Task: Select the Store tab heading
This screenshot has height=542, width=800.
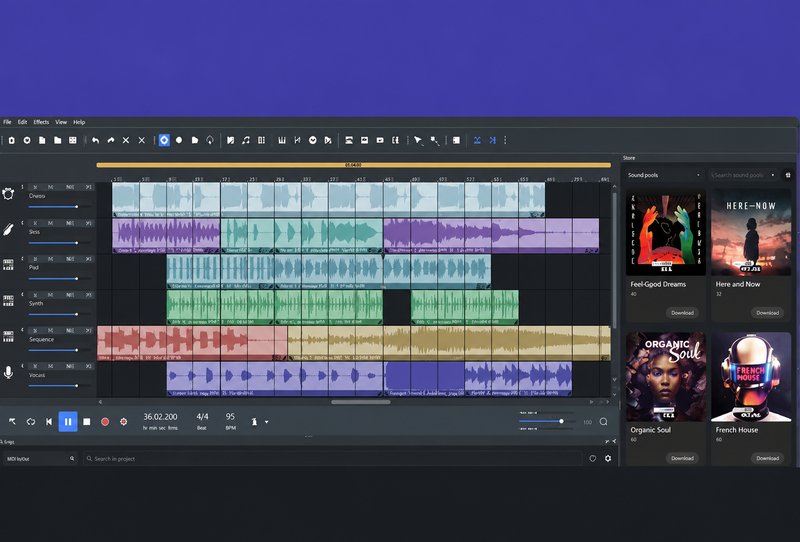Action: (629, 158)
